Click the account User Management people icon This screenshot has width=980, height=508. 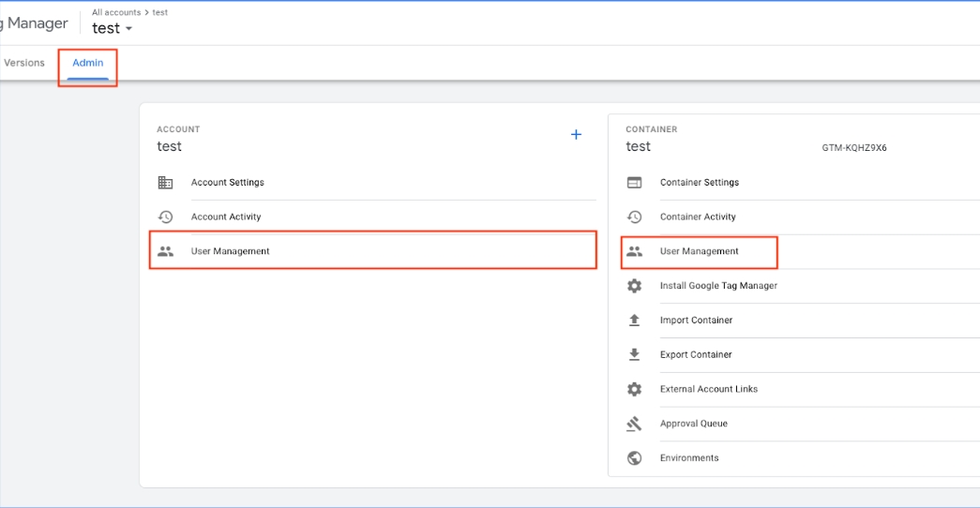click(x=165, y=251)
